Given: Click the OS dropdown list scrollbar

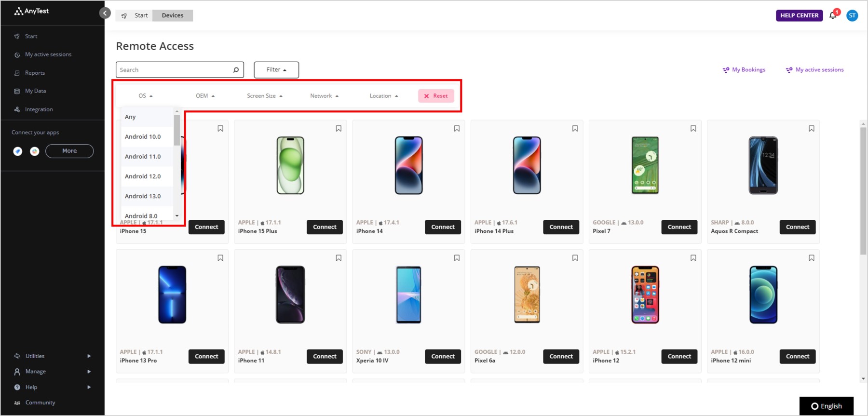Looking at the screenshot, I should pos(177,130).
